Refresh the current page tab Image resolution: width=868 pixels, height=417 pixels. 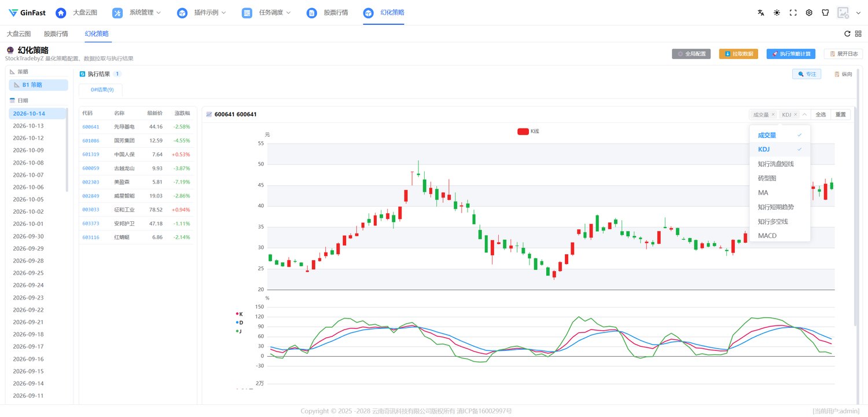(x=847, y=34)
